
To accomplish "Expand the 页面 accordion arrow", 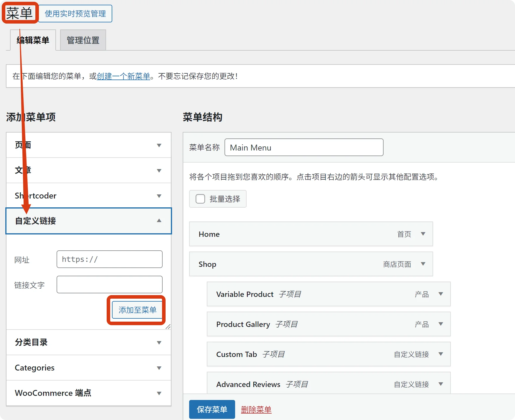I will 159,145.
